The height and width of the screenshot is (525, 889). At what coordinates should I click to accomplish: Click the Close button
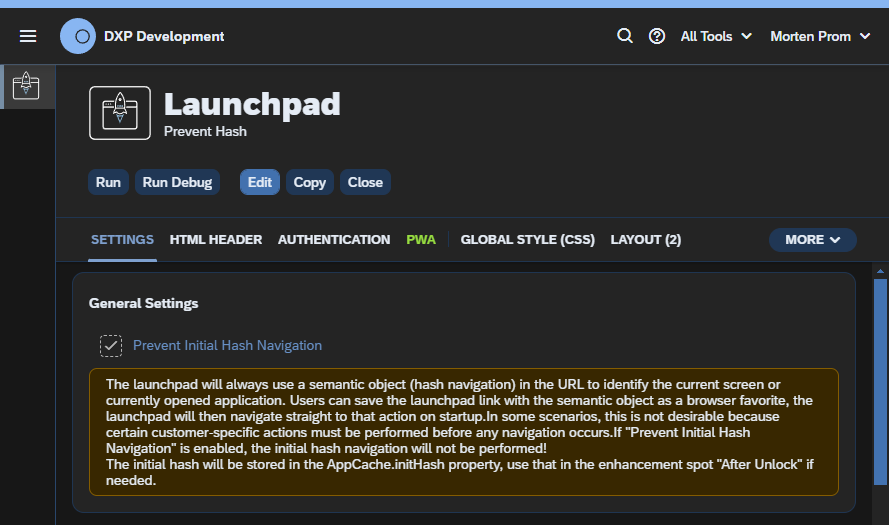[365, 182]
